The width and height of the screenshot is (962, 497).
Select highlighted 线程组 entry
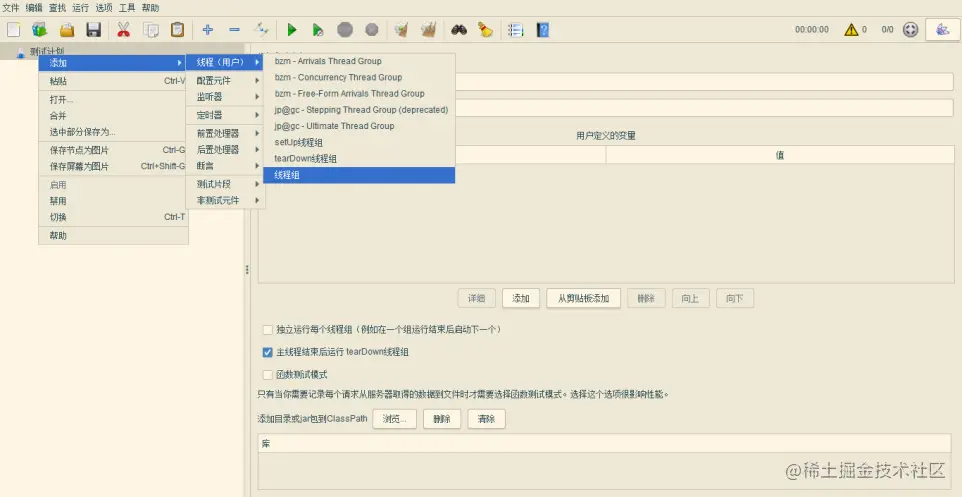tap(360, 175)
